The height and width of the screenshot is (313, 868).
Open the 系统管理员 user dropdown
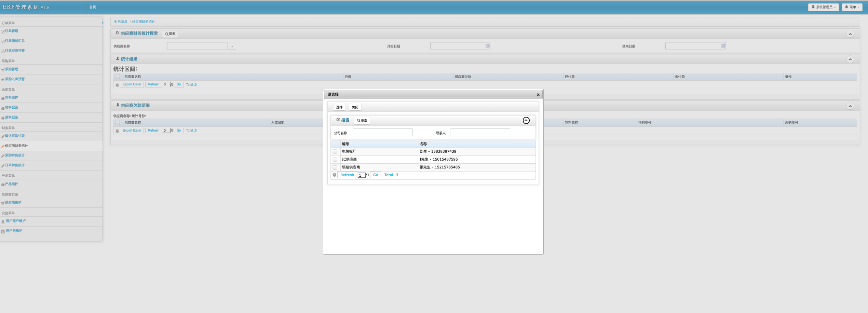coord(823,7)
